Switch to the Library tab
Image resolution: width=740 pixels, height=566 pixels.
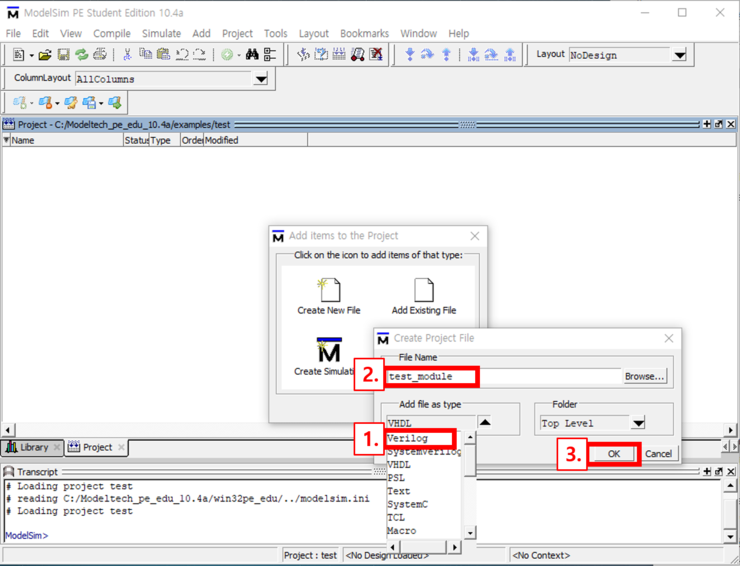tap(32, 447)
